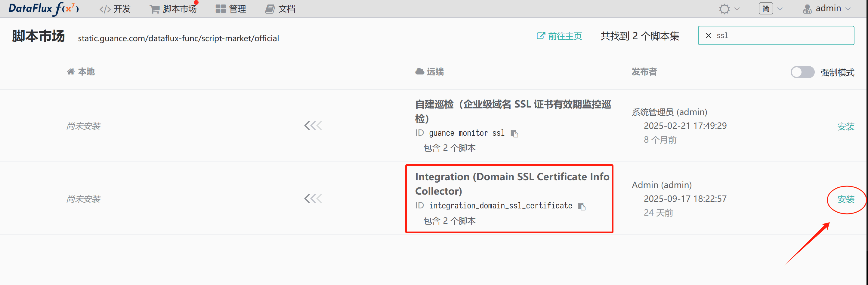
Task: Copy the integration_domain_ssl_certificate ID
Action: [x=582, y=206]
